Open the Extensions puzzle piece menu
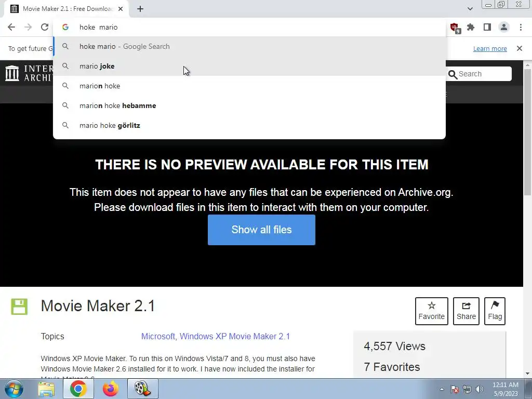Image resolution: width=532 pixels, height=399 pixels. 471,27
